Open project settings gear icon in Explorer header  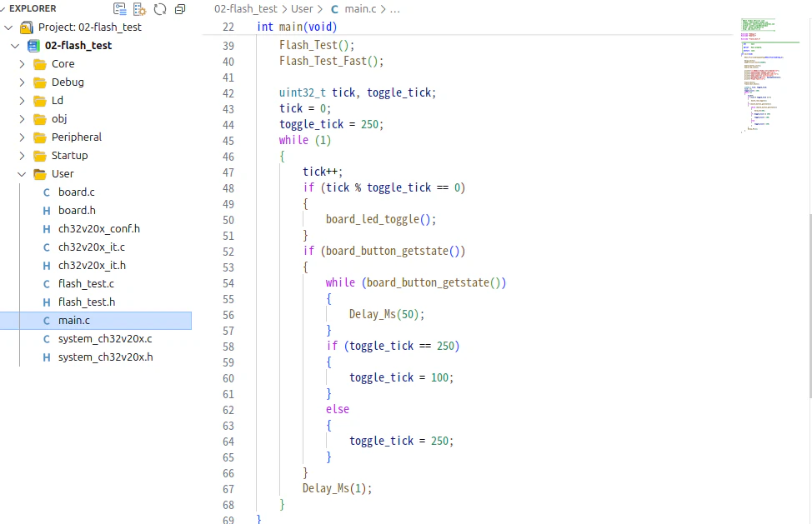pyautogui.click(x=140, y=9)
